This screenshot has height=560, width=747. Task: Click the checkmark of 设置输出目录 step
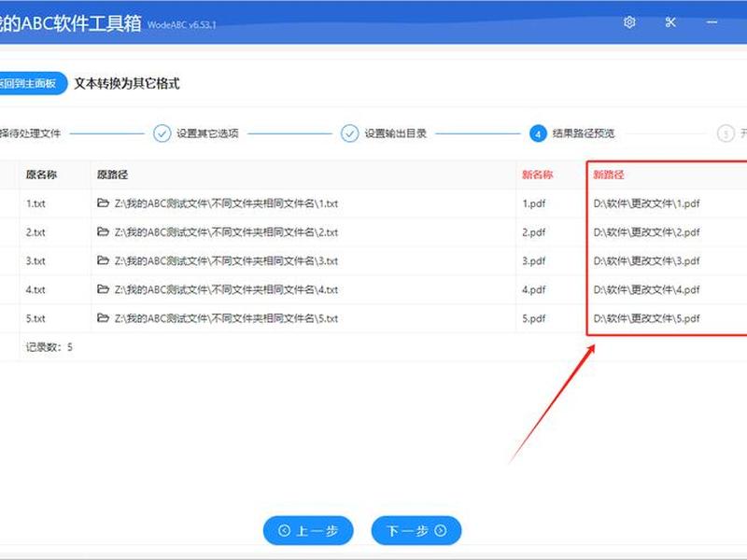click(x=349, y=133)
